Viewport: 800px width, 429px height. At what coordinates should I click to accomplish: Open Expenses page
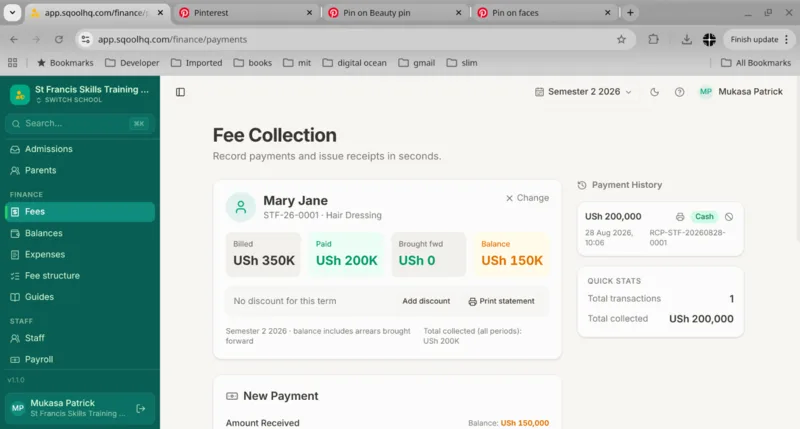click(80, 255)
